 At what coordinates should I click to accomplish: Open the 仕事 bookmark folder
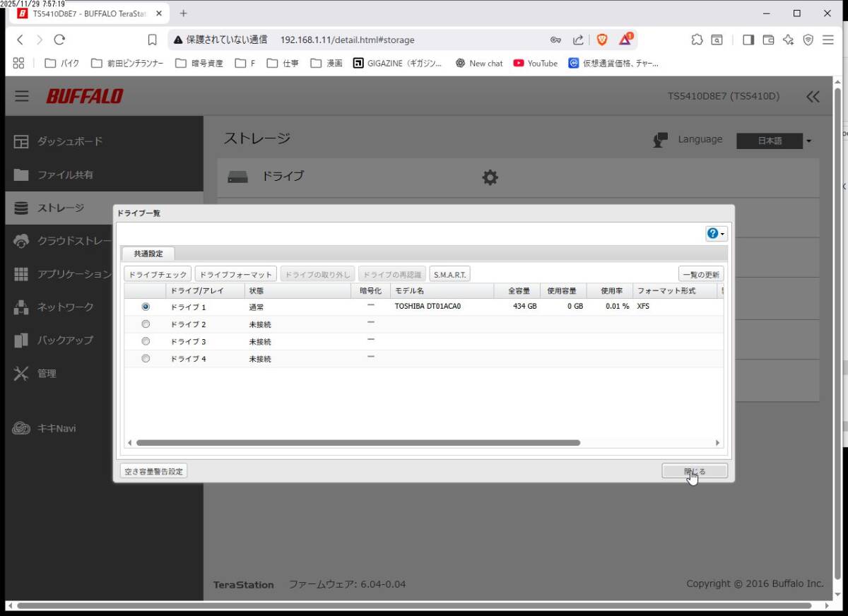pyautogui.click(x=283, y=63)
